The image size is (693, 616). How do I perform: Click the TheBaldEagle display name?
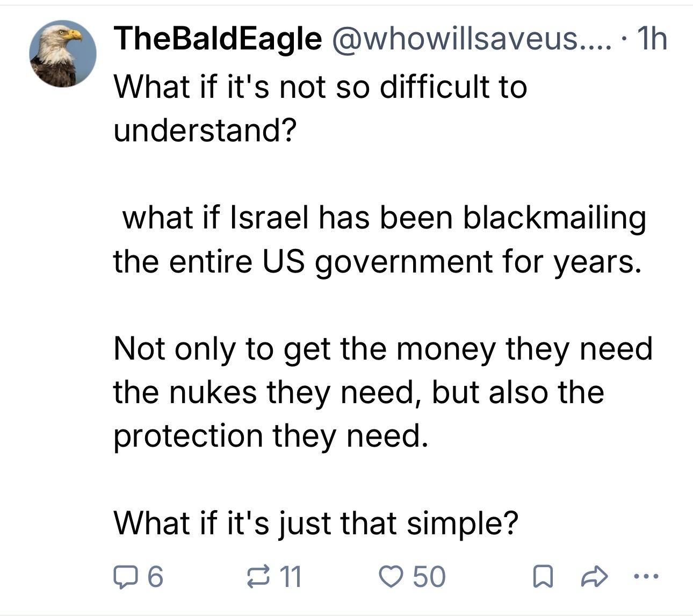coord(218,39)
